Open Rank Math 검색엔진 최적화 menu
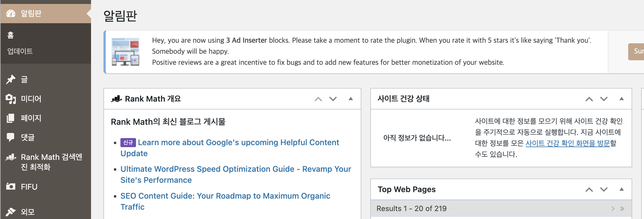The height and width of the screenshot is (219, 644). click(x=51, y=162)
